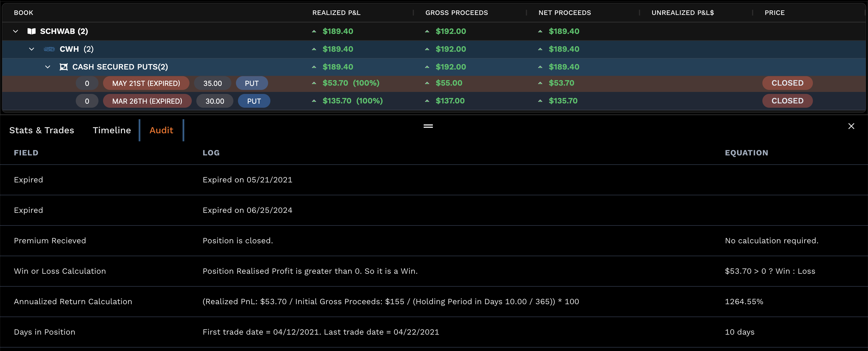Click May row realized $53.70 (100%)

[351, 83]
